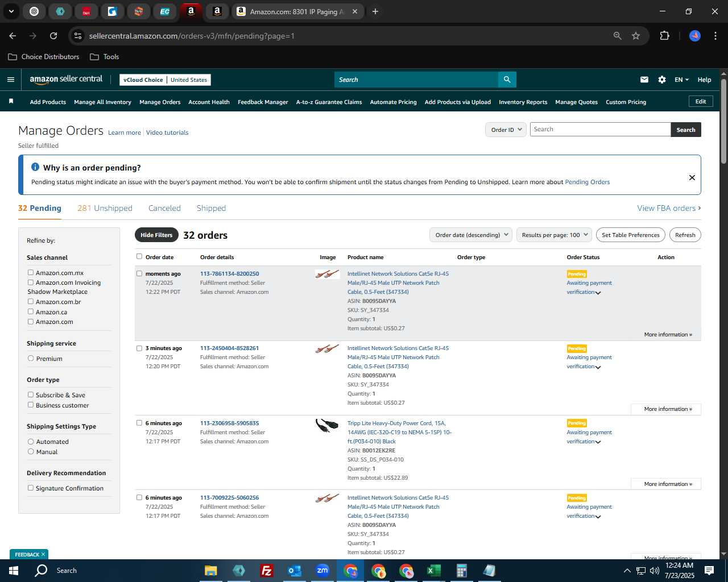Click the order search input field

(x=600, y=130)
